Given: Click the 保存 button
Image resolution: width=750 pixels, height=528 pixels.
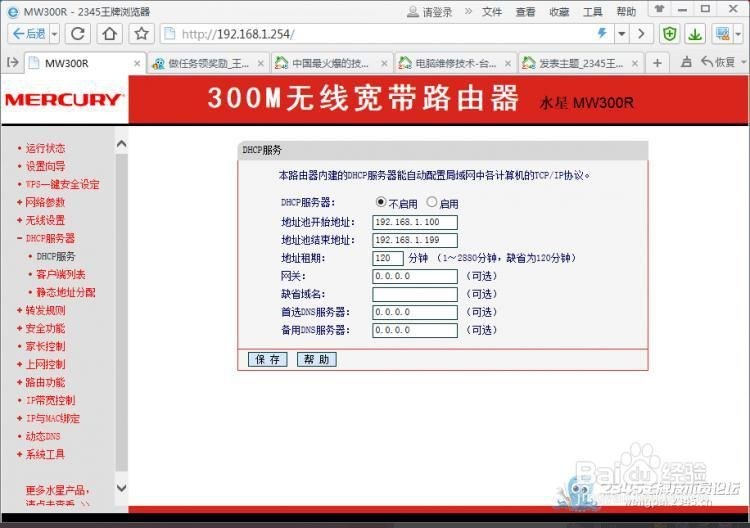Looking at the screenshot, I should click(x=267, y=360).
